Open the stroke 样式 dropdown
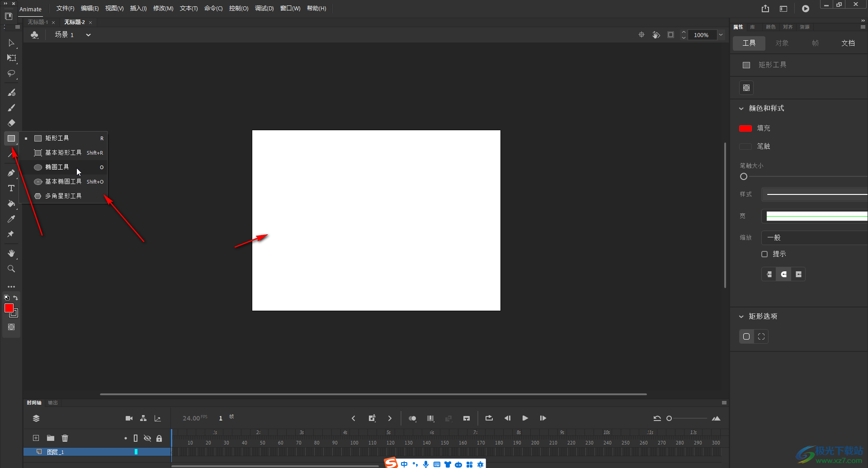 click(815, 194)
